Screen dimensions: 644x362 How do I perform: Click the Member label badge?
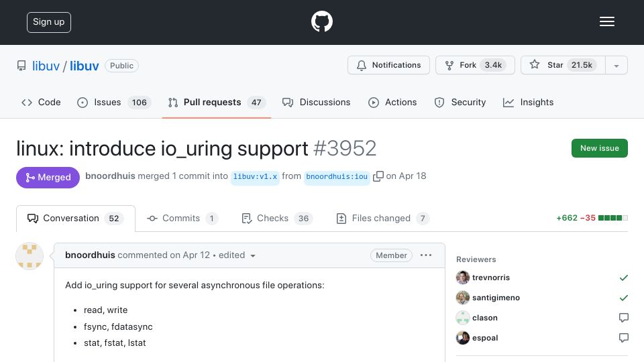coord(391,255)
